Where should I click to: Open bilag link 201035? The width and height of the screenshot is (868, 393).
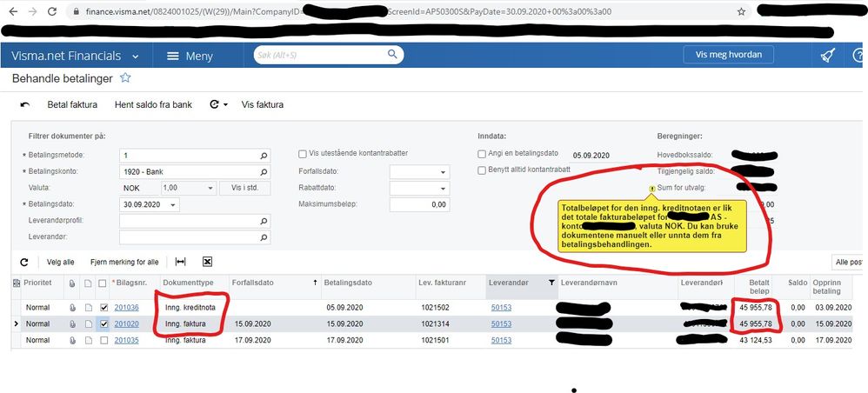[x=126, y=341]
